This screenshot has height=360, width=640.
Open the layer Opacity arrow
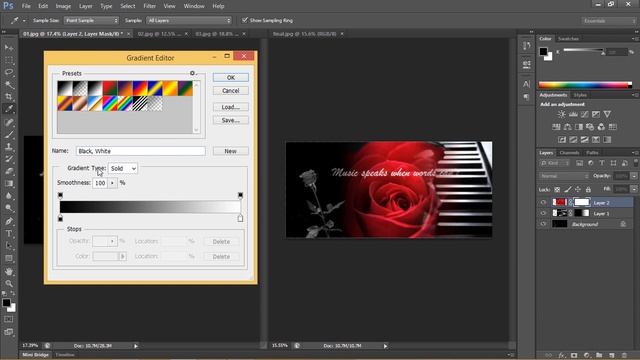pos(634,176)
